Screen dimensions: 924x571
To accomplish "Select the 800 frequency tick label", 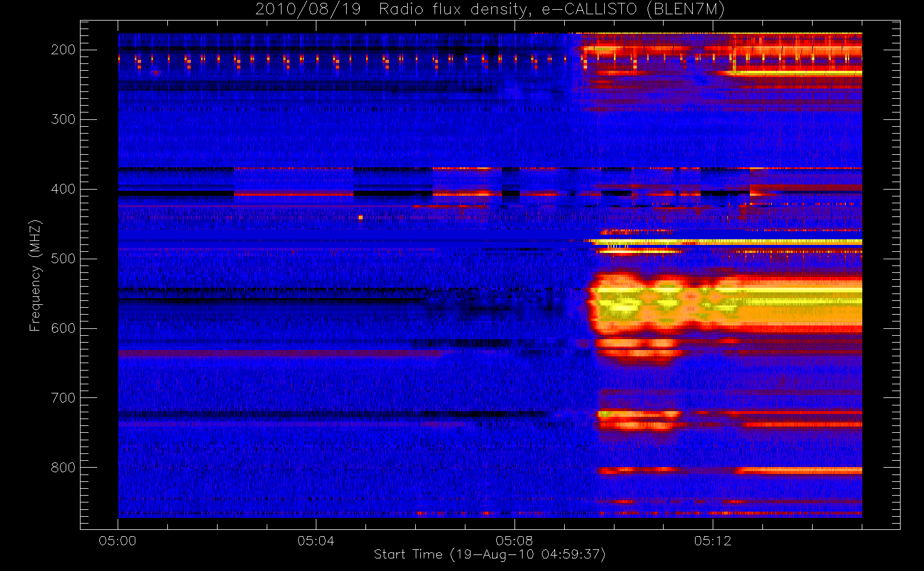I will pyautogui.click(x=63, y=468).
